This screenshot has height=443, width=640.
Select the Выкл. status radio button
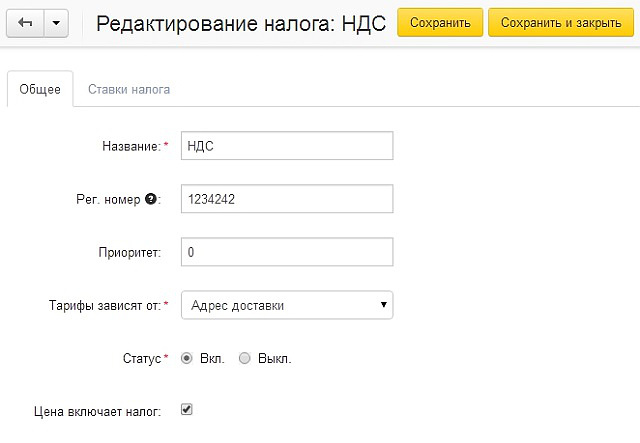(x=244, y=358)
